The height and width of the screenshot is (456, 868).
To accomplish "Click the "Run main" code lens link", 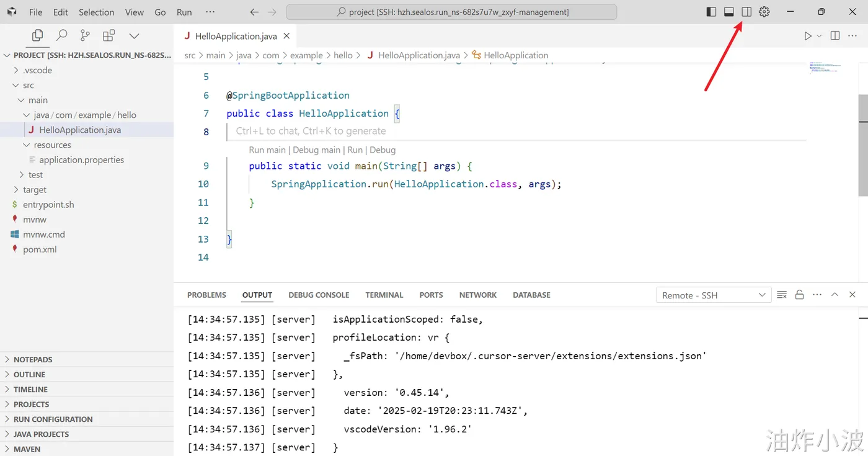I will click(x=267, y=150).
